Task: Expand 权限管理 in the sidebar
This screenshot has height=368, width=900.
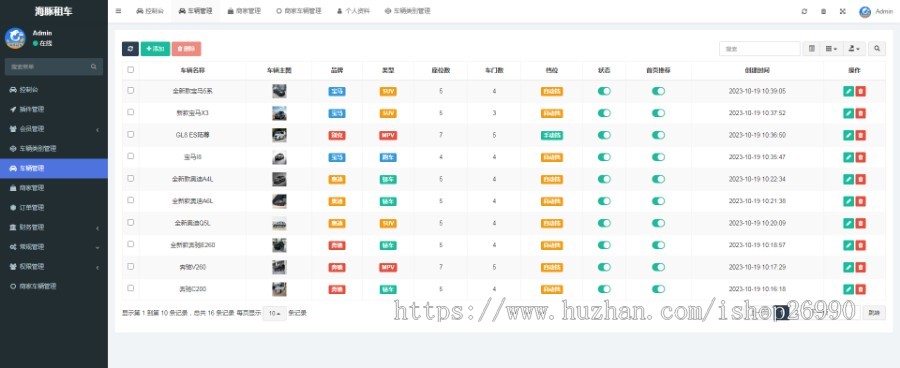Action: point(54,266)
